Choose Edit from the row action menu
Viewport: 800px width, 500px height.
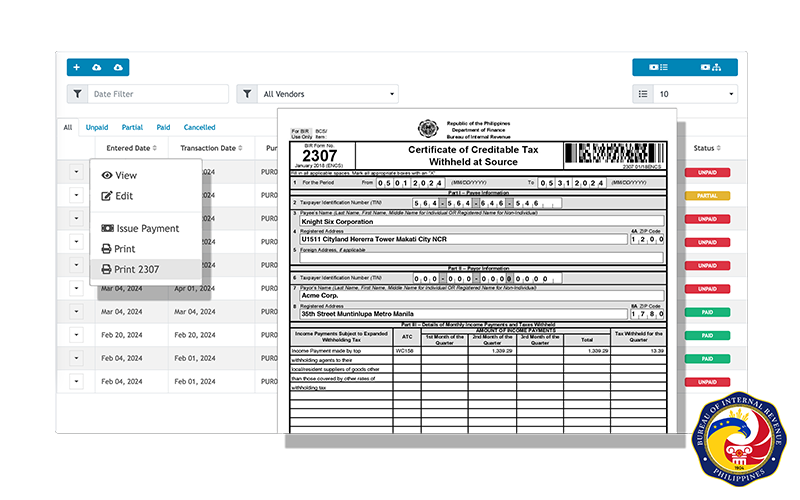coord(146,196)
